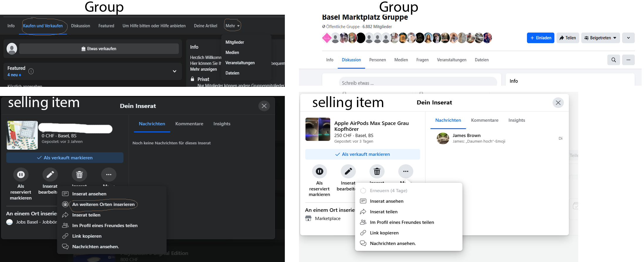Open the chevron dropdown next to Beigetreten
The image size is (644, 262).
[628, 38]
